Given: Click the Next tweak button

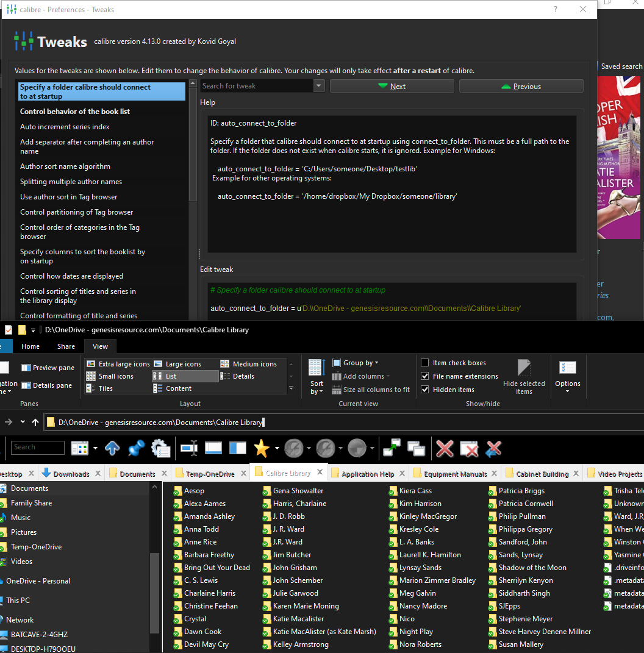Looking at the screenshot, I should point(392,86).
